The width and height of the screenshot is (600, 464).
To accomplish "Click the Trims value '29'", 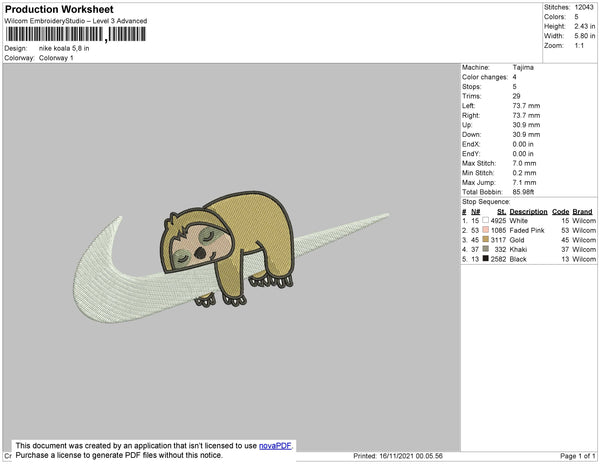I will pyautogui.click(x=516, y=96).
